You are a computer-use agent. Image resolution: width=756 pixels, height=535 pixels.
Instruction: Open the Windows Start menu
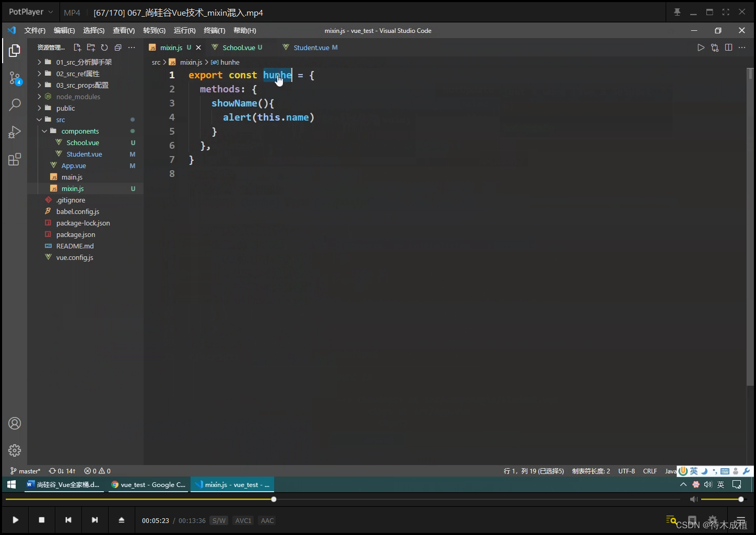tap(11, 484)
